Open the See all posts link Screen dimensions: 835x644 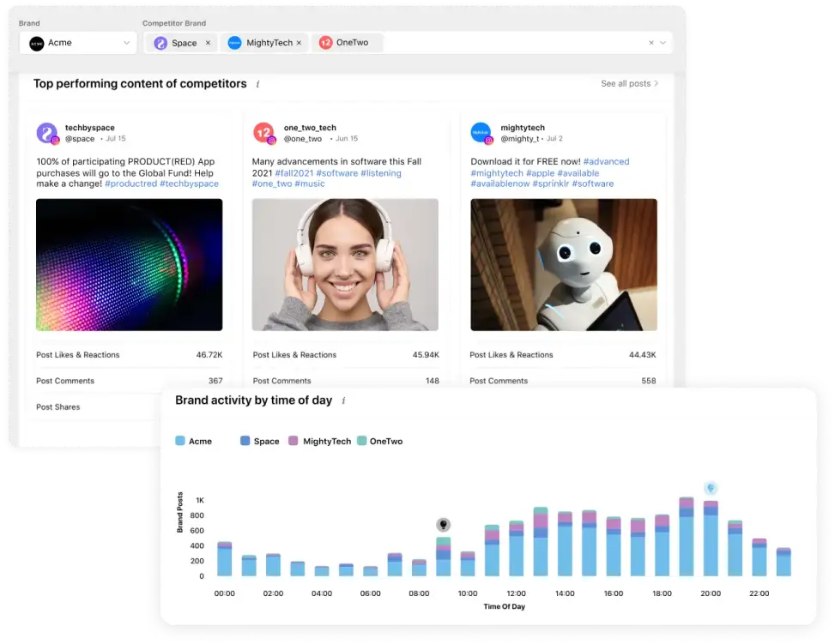point(629,83)
